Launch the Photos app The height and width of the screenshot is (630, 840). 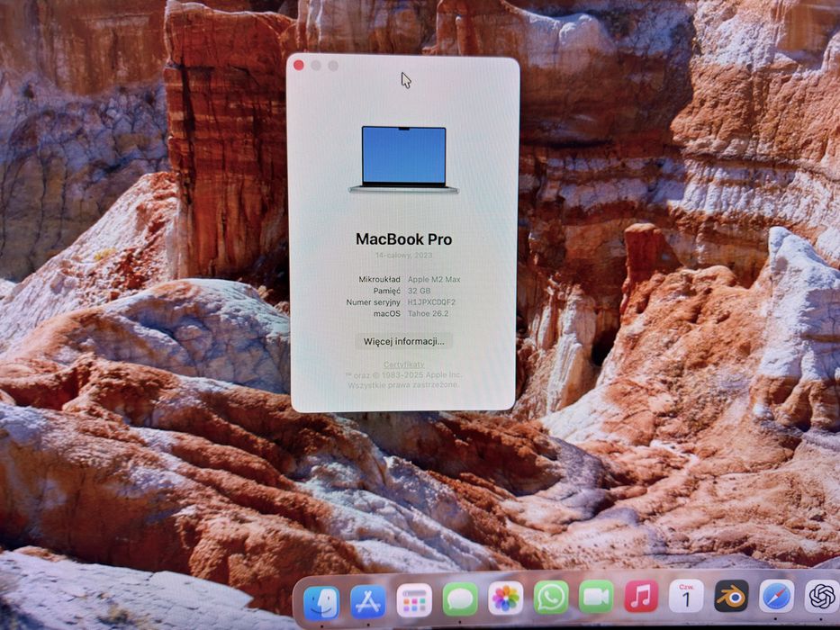tap(505, 598)
